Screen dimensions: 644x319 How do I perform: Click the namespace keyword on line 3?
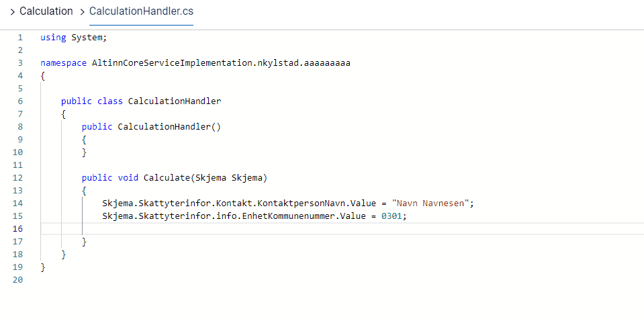click(64, 63)
